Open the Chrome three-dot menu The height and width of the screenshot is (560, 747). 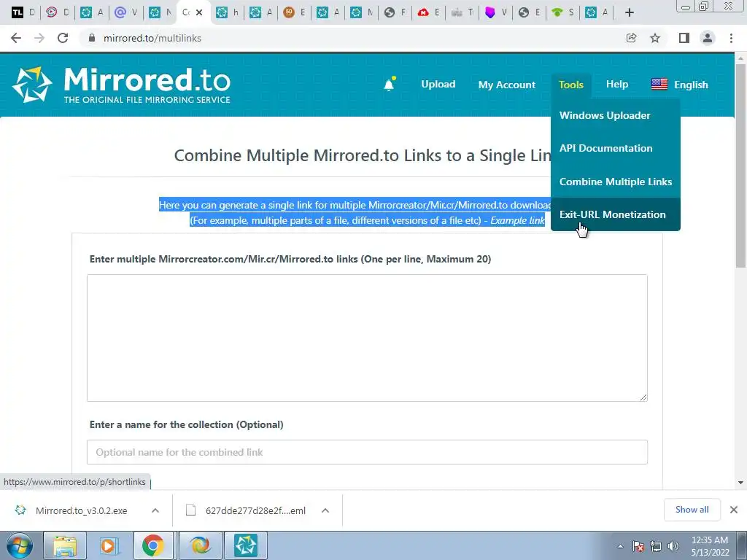[x=731, y=38]
